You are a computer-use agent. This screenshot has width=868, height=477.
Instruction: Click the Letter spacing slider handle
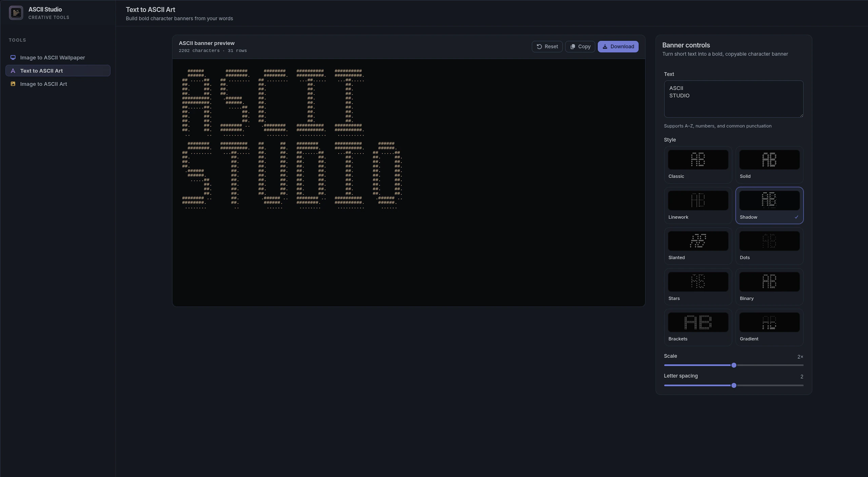point(734,385)
